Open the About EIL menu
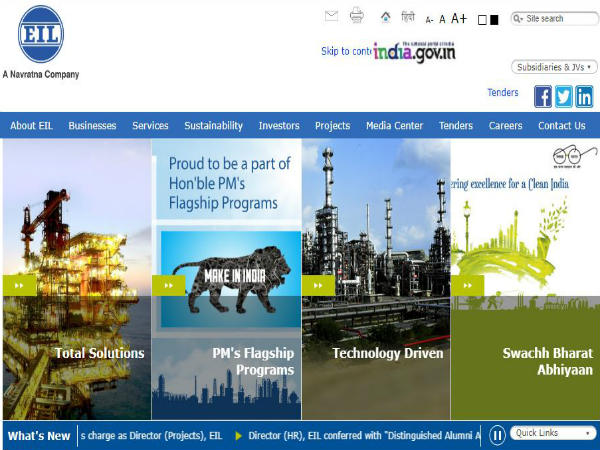 pos(31,125)
